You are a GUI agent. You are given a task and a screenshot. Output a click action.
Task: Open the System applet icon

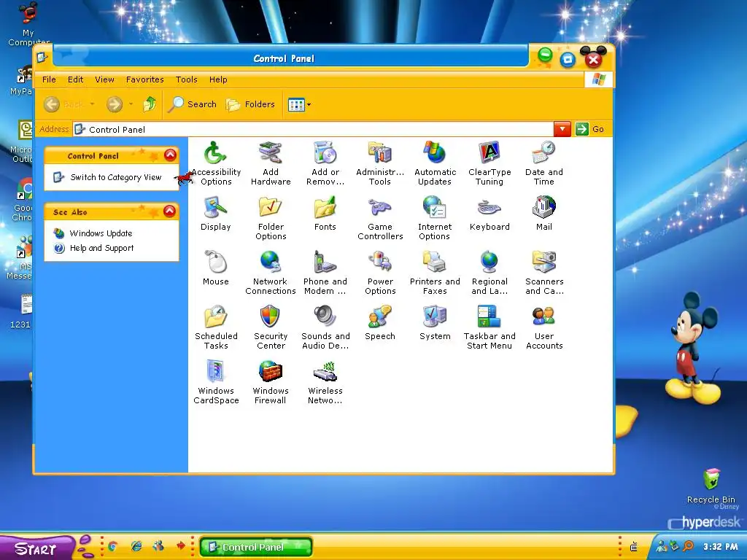tap(435, 323)
